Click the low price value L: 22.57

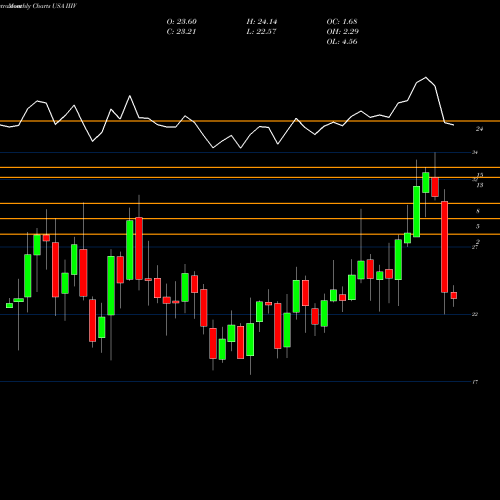tap(261, 32)
